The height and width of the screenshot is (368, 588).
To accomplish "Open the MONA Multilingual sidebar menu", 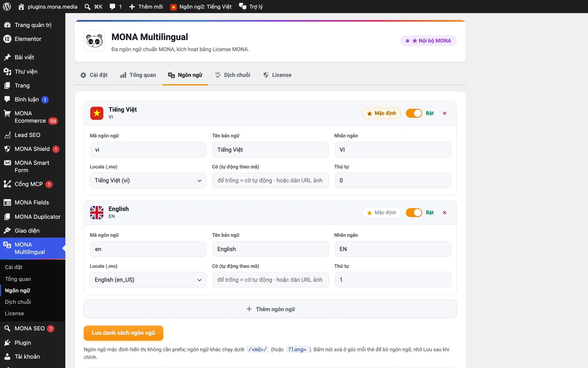I will (33, 248).
